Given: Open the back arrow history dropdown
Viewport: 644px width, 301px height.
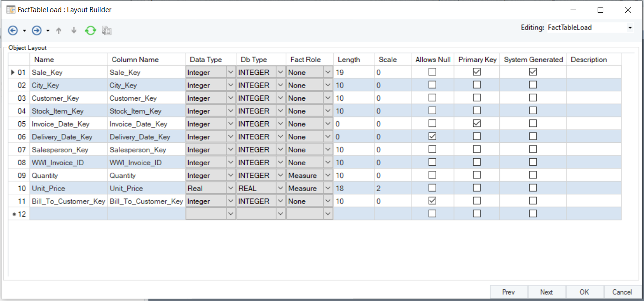Looking at the screenshot, I should click(x=24, y=31).
